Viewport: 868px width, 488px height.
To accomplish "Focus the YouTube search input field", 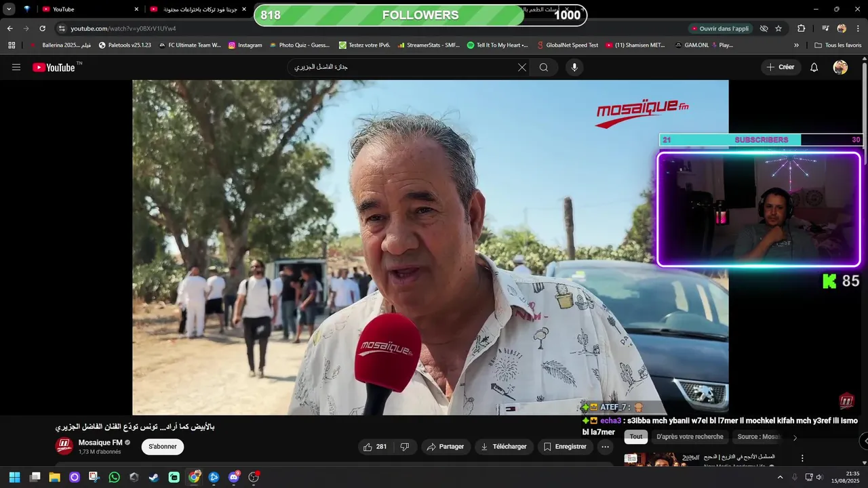I will pos(403,67).
